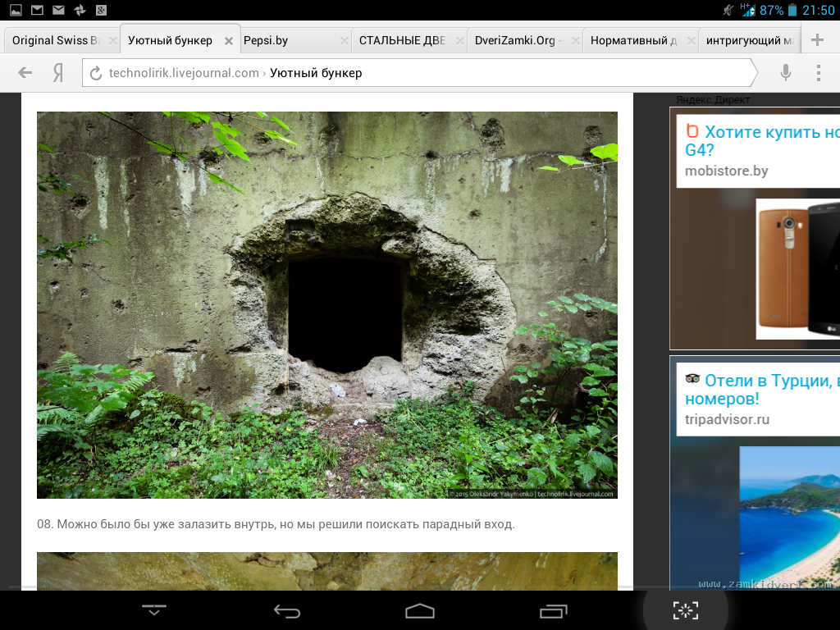Switch to the 'Original Swiss' tab
840x630 pixels.
[56, 41]
